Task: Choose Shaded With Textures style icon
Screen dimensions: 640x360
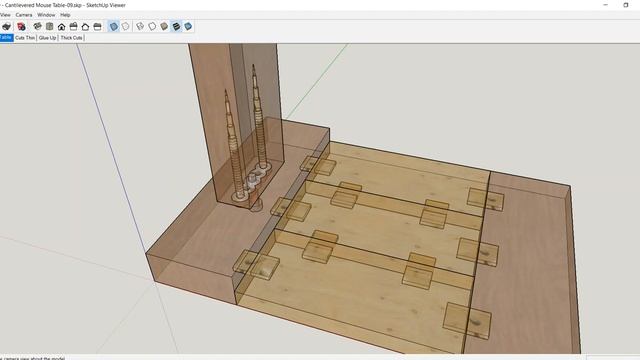Action: pyautogui.click(x=176, y=27)
